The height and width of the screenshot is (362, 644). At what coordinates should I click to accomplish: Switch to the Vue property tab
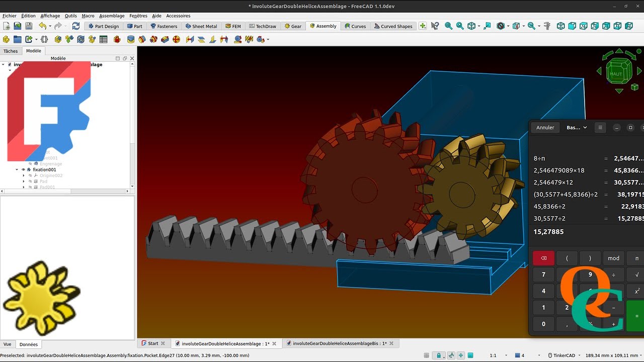point(7,344)
